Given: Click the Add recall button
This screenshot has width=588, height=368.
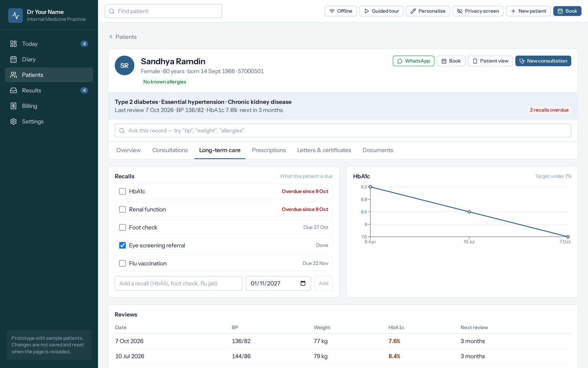Looking at the screenshot, I should pos(323,283).
